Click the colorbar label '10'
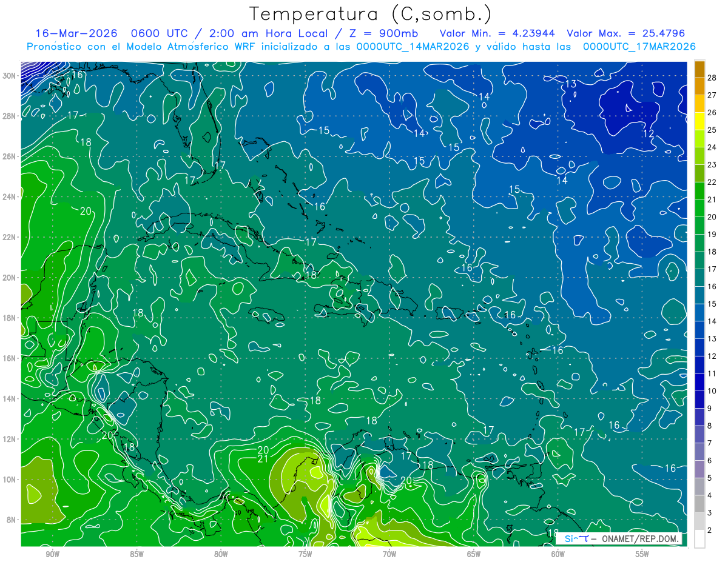 pyautogui.click(x=712, y=391)
